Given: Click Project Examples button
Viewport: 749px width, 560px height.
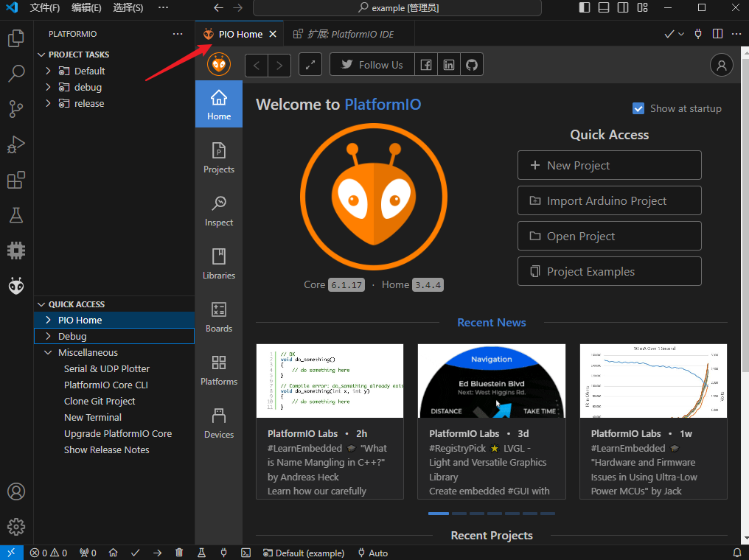Looking at the screenshot, I should [610, 271].
